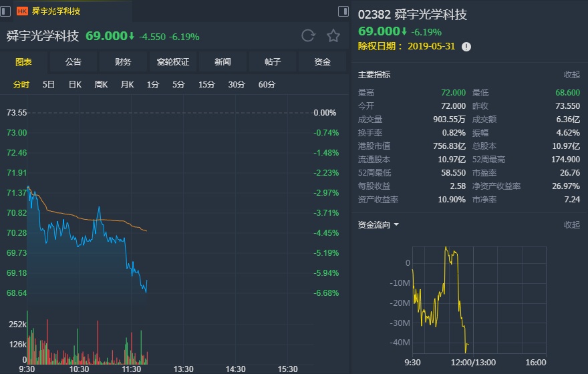
Task: Select the 日K chart period
Action: (x=75, y=85)
